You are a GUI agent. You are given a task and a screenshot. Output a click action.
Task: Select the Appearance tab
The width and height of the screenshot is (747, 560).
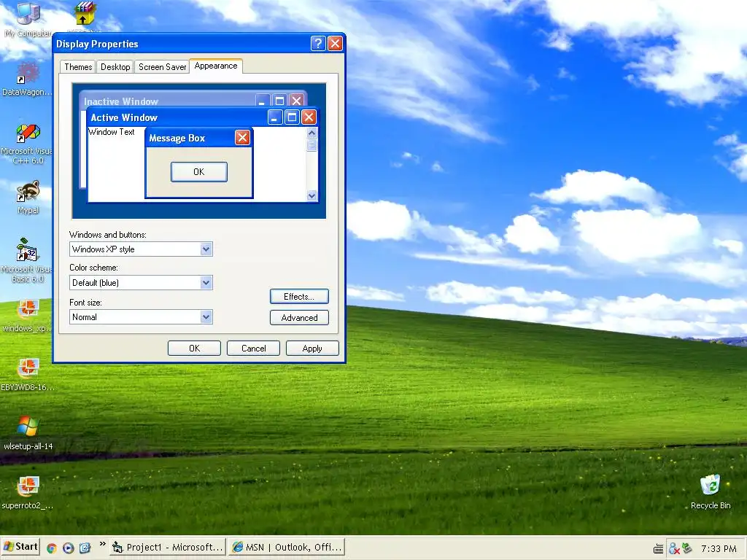click(216, 66)
